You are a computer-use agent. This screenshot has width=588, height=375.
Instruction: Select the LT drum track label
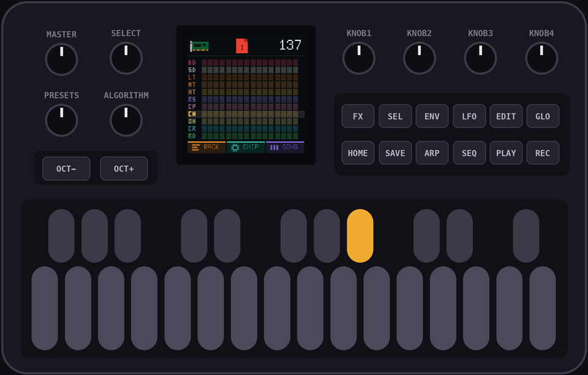point(192,77)
